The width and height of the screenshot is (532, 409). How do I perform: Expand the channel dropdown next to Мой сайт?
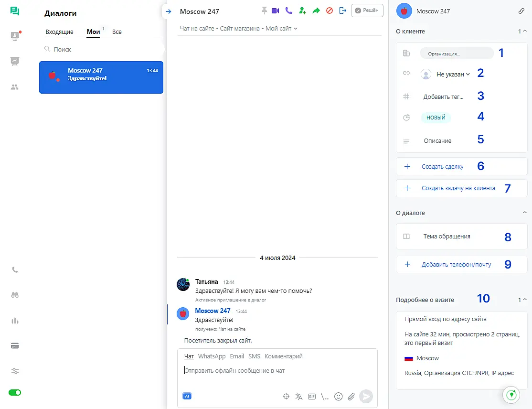click(296, 29)
